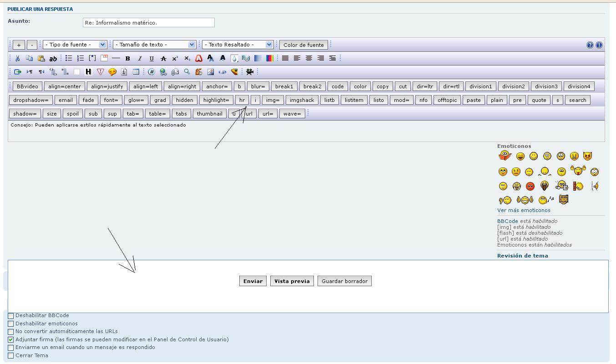Uncheck the Adjuntar firma checkbox
The height and width of the screenshot is (364, 616).
(x=11, y=339)
